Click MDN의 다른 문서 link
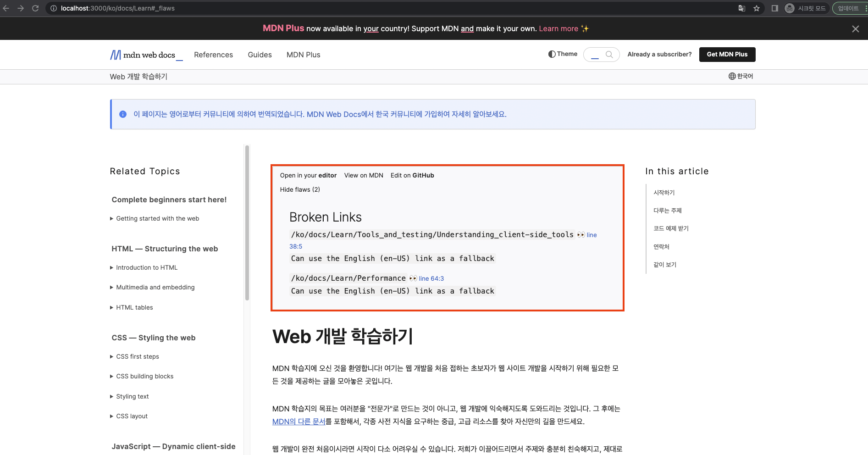Image resolution: width=868 pixels, height=455 pixels. [x=299, y=422]
